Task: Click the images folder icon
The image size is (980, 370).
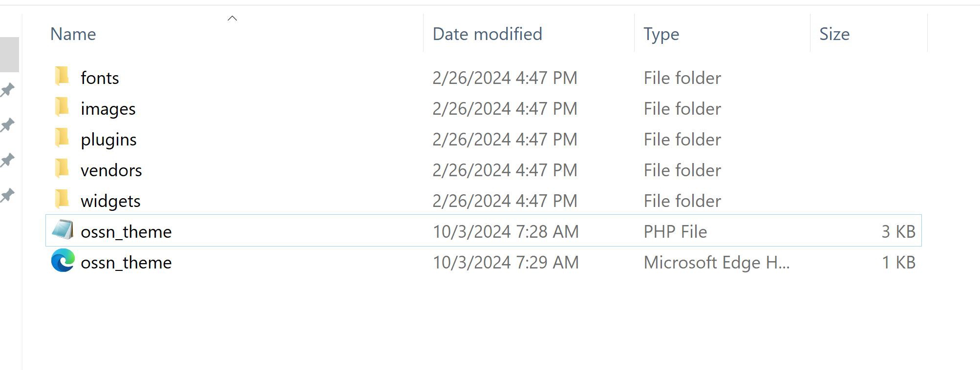Action: (x=62, y=108)
